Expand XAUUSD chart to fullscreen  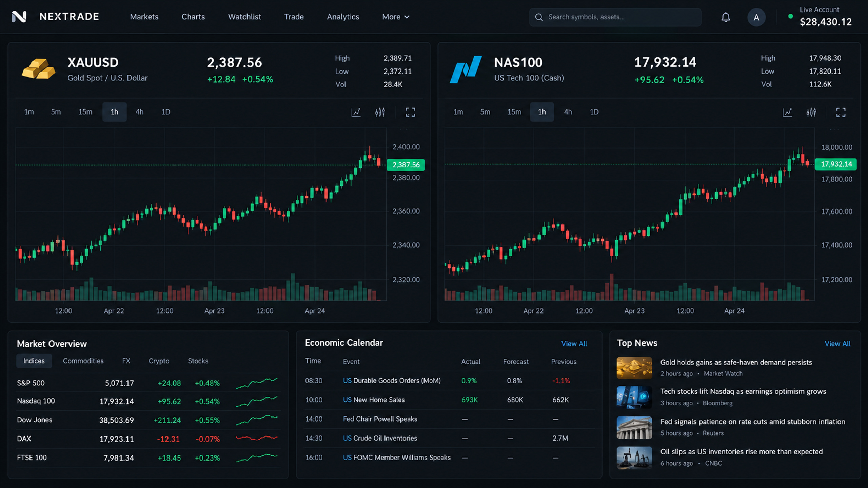tap(410, 112)
